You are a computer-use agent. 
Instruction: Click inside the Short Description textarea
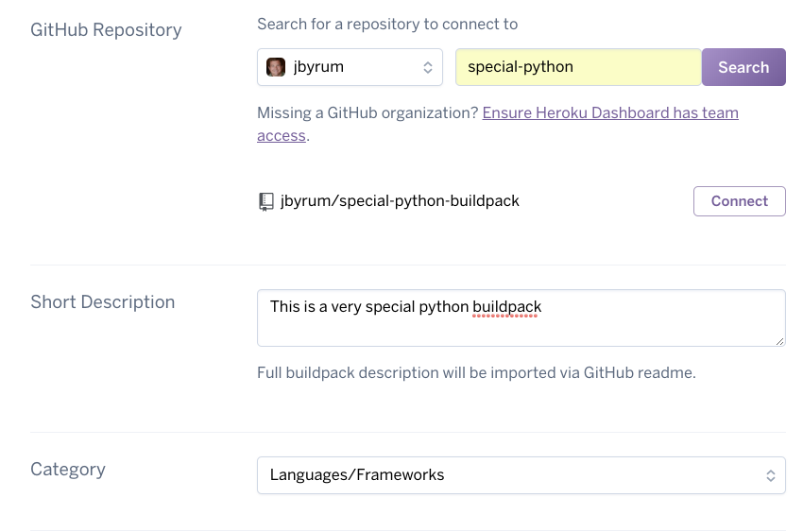(x=521, y=317)
